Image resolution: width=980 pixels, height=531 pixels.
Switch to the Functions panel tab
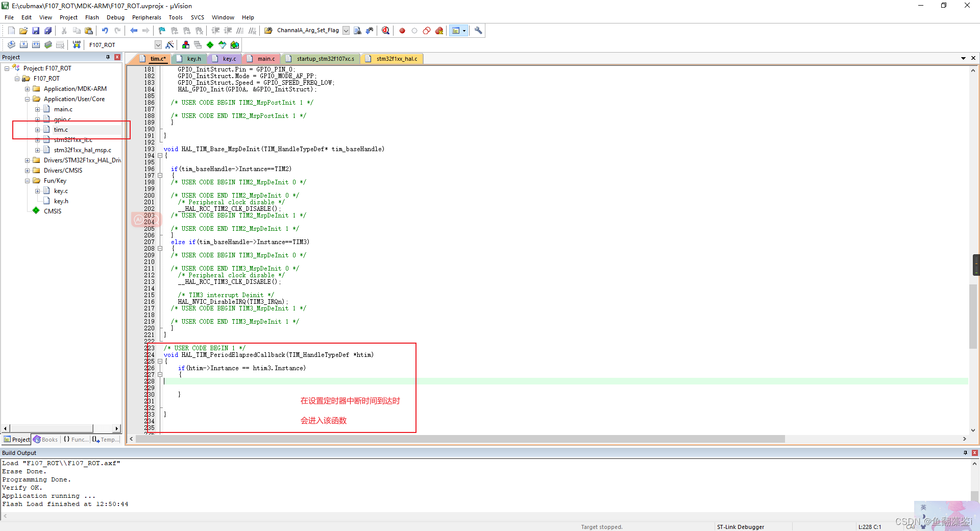point(76,440)
